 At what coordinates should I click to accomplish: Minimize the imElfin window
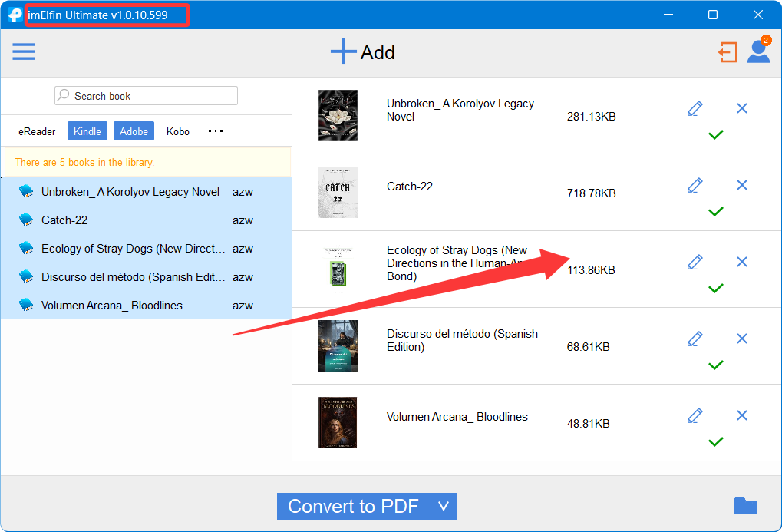pyautogui.click(x=668, y=15)
